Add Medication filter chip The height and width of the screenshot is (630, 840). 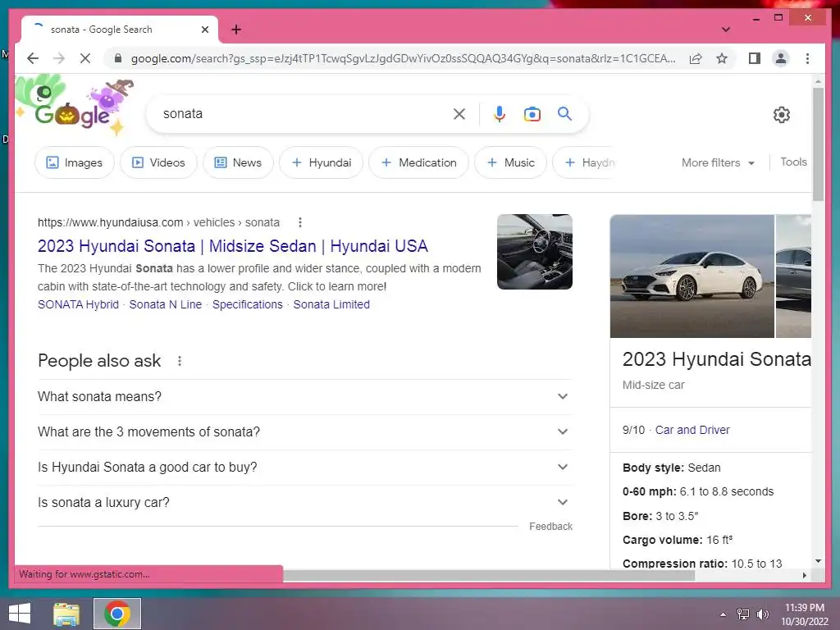[419, 162]
